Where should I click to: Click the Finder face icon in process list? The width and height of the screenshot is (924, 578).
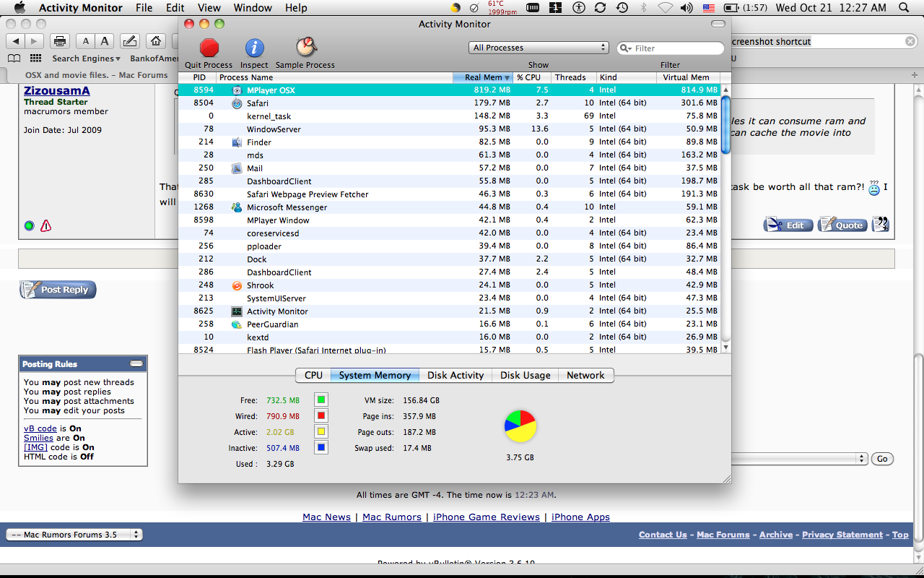[237, 142]
